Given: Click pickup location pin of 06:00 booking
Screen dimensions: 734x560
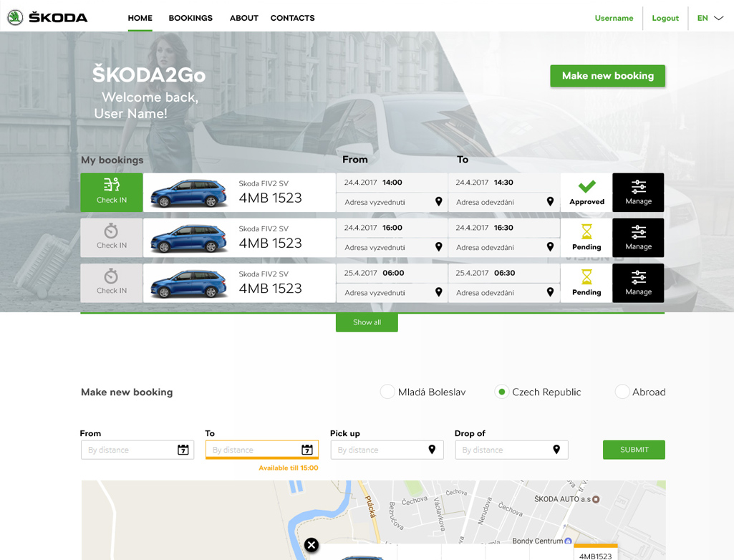Looking at the screenshot, I should click(439, 292).
